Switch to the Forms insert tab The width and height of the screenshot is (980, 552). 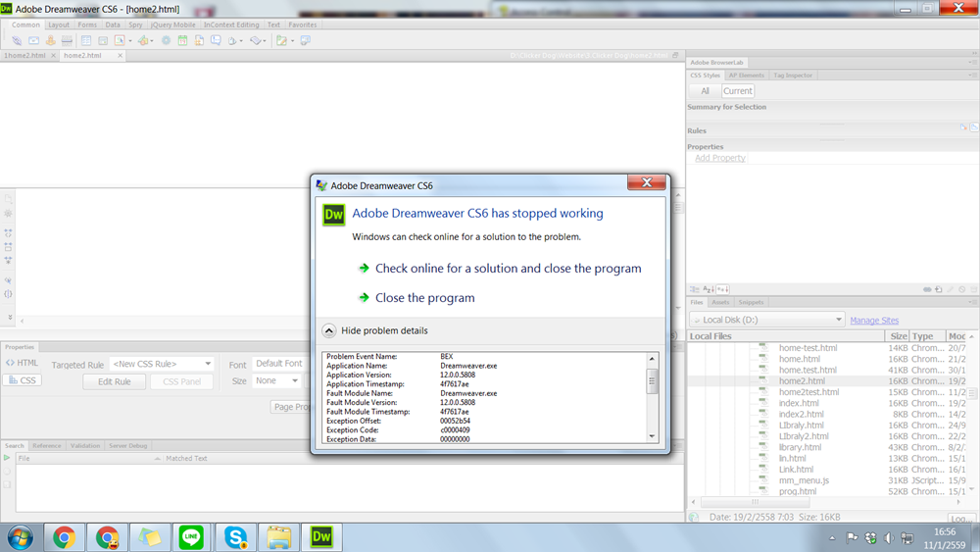click(87, 25)
